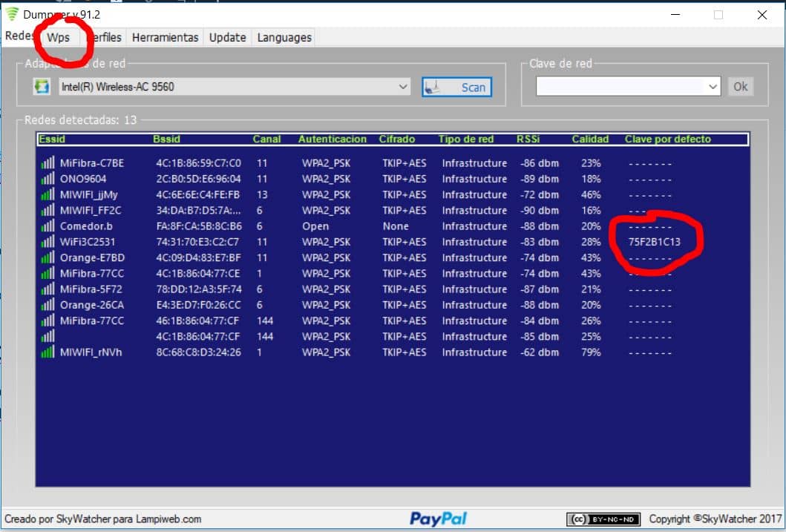The height and width of the screenshot is (532, 786).
Task: Select the MIWIFI_rNVh network name
Action: (x=91, y=352)
